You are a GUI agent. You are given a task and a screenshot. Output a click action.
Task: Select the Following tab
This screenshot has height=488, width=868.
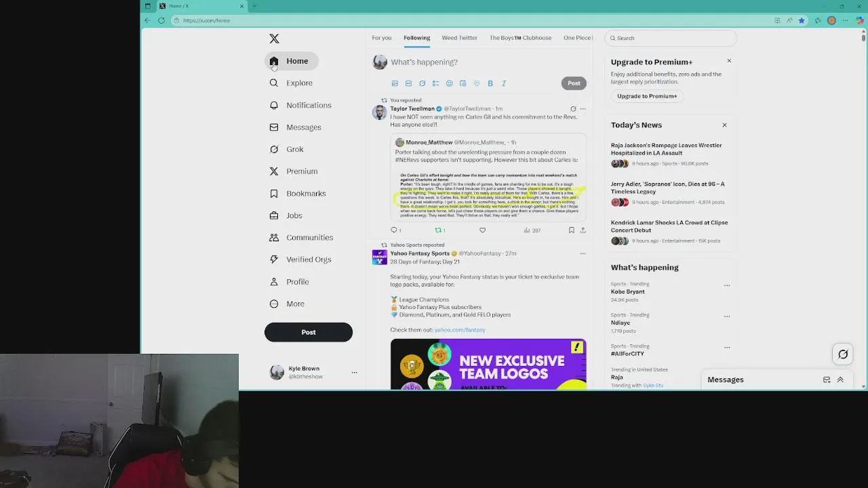[416, 38]
